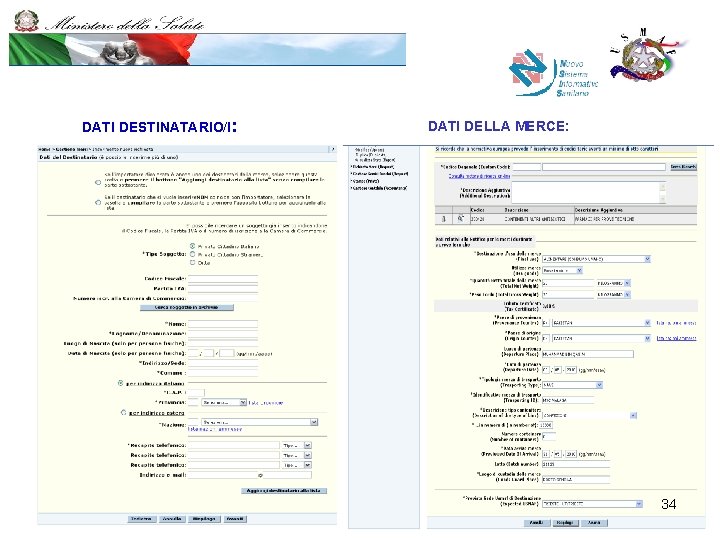Click the help question-mark icon on the recipient form header
The image size is (720, 540).
[332, 149]
